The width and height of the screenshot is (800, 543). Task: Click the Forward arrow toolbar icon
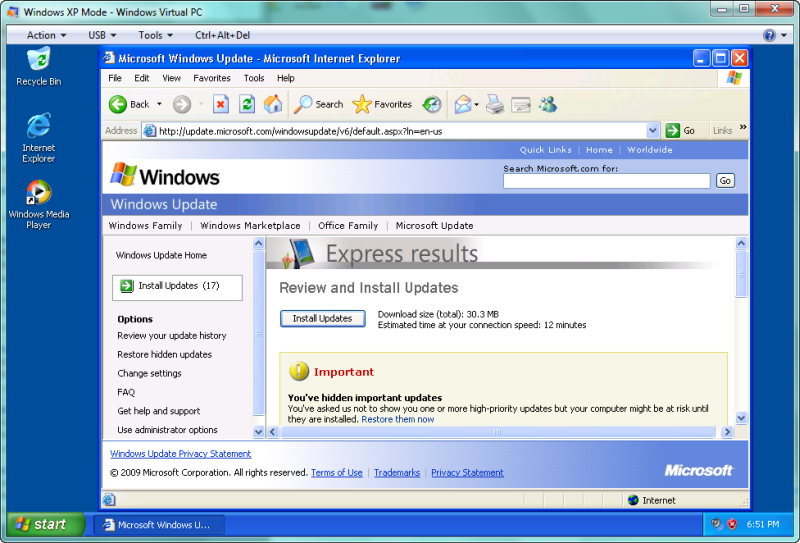182,104
